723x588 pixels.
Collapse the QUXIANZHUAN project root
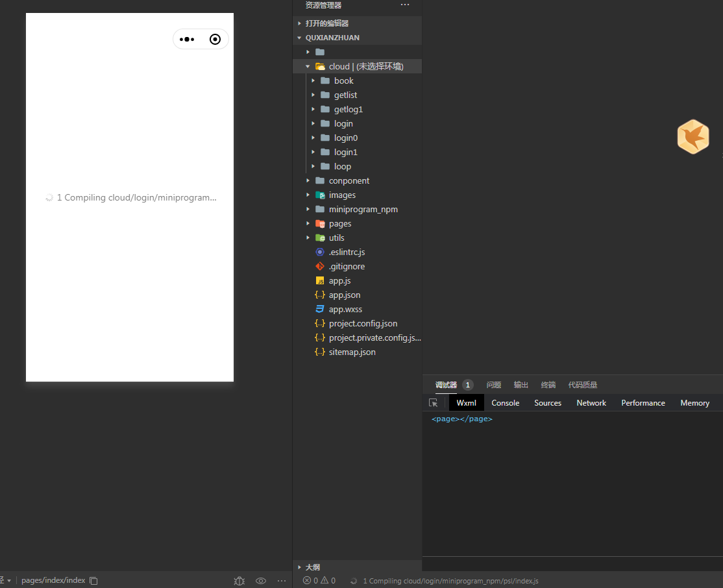click(299, 38)
